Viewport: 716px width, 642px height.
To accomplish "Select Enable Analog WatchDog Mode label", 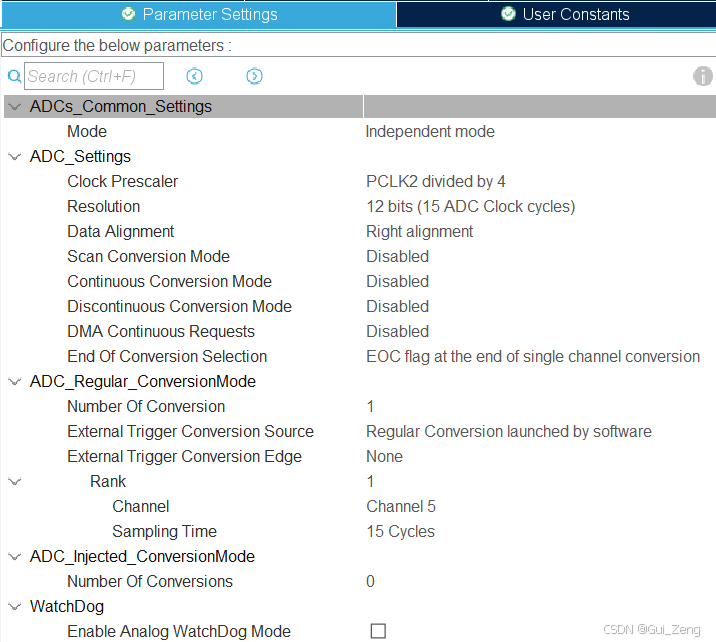I will tap(179, 631).
